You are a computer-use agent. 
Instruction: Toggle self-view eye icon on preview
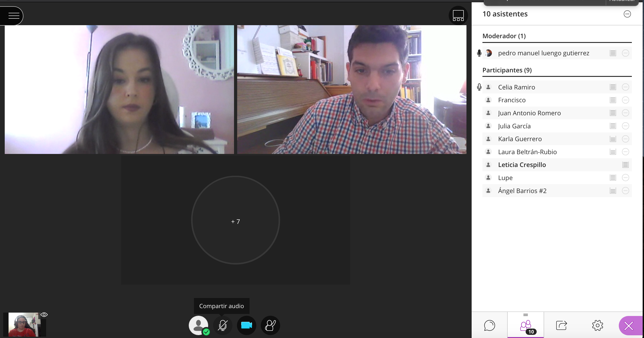pos(44,315)
